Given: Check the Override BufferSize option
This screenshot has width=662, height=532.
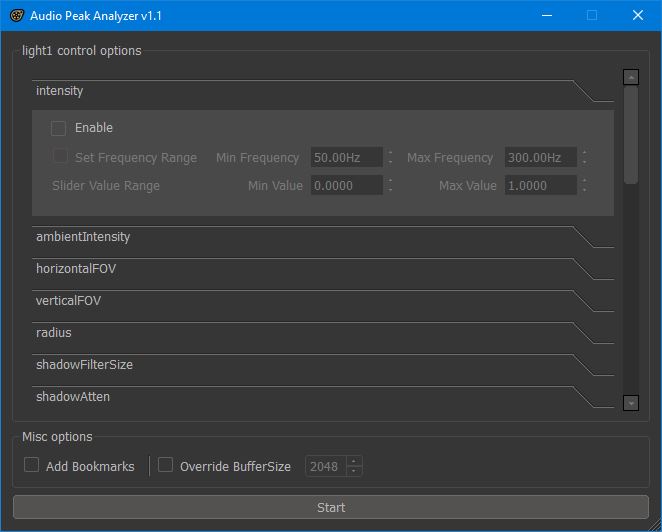Looking at the screenshot, I should coord(166,465).
